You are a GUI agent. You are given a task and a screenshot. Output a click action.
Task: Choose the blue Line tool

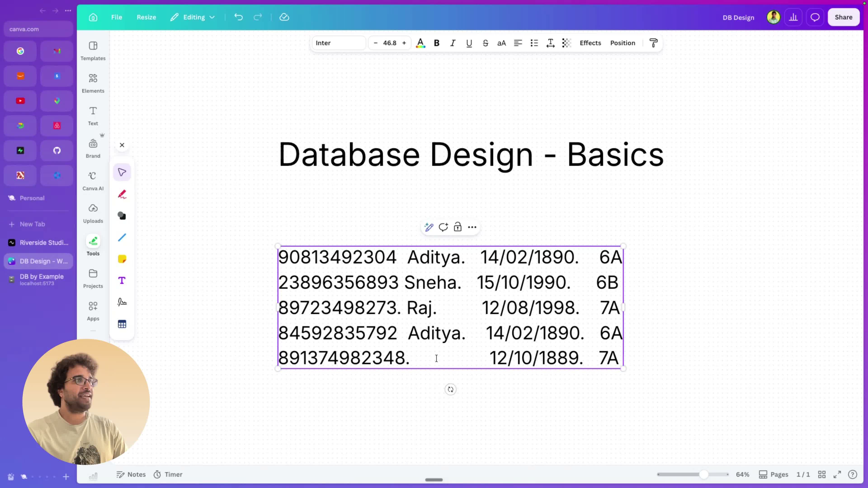122,237
